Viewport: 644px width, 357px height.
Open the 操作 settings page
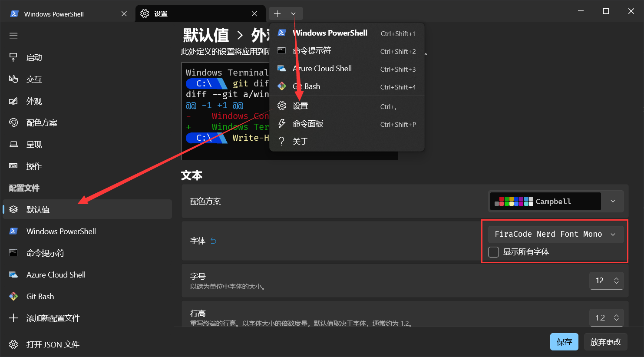[x=87, y=166]
